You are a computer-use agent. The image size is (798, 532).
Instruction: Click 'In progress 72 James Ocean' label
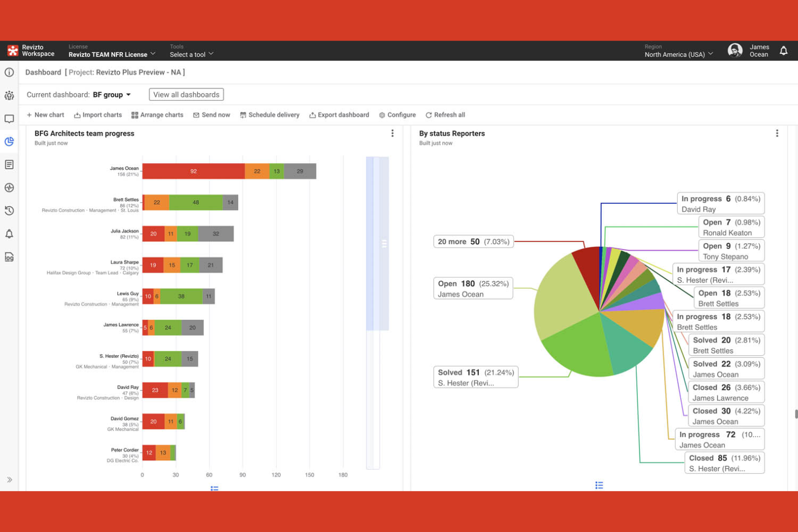click(x=720, y=439)
